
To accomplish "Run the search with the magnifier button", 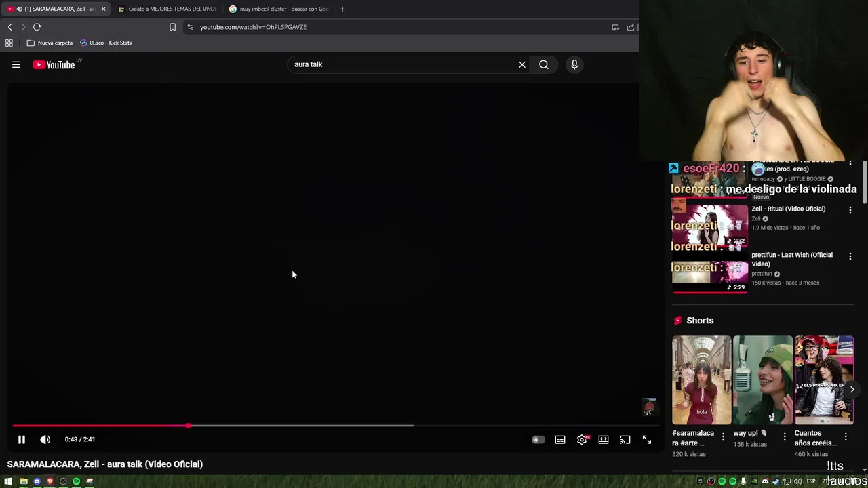I will click(x=544, y=64).
